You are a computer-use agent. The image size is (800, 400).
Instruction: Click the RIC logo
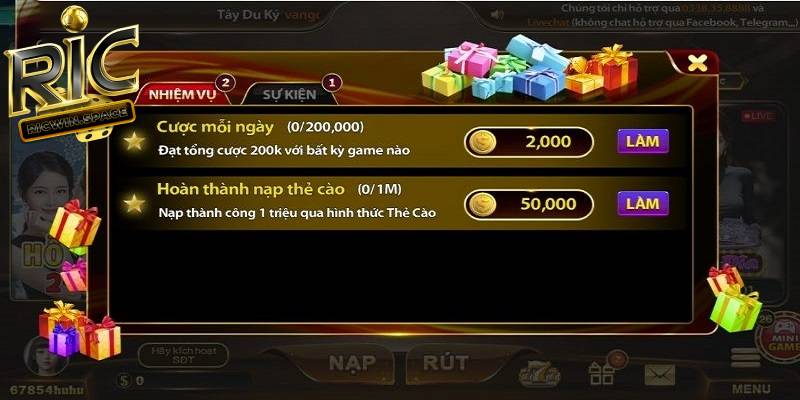point(71,71)
